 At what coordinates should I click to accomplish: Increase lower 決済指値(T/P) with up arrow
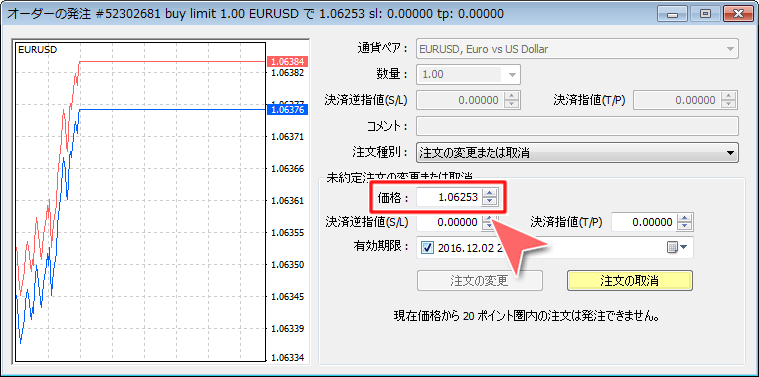coord(684,218)
